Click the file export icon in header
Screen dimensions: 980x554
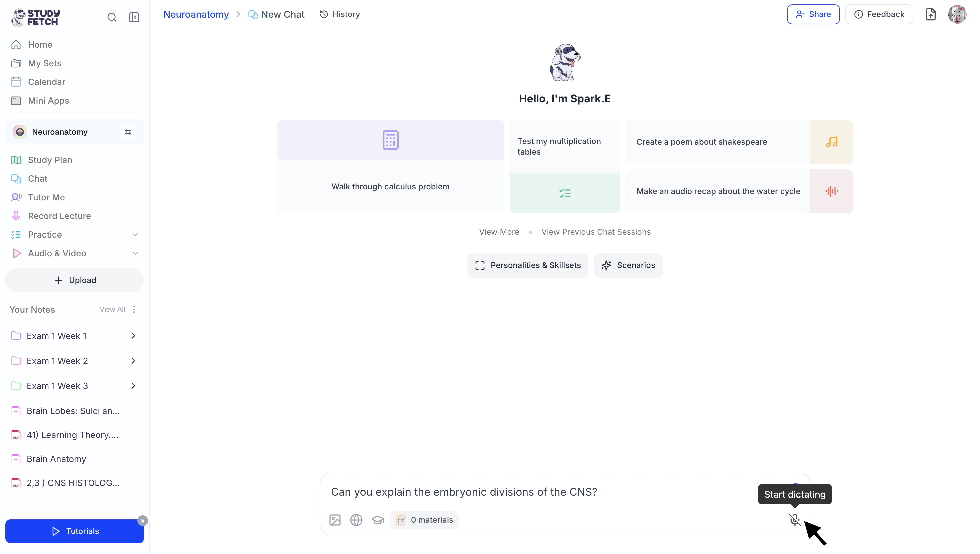[931, 14]
